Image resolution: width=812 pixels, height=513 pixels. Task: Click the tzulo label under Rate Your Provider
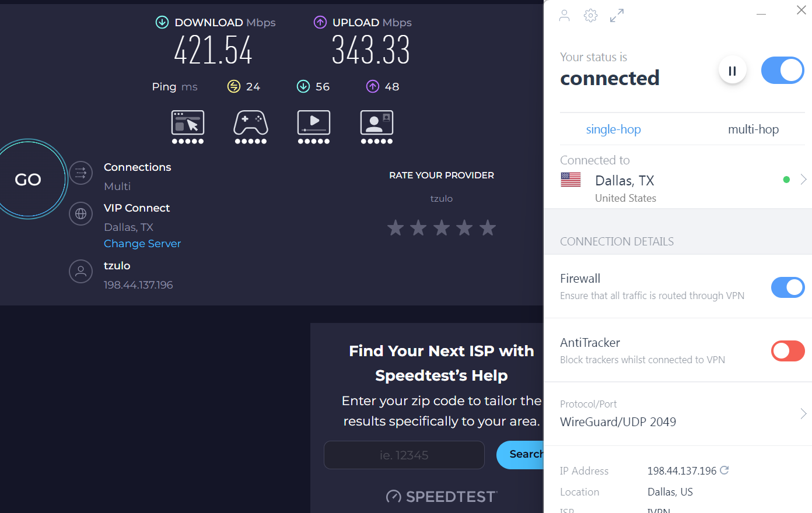pos(442,199)
